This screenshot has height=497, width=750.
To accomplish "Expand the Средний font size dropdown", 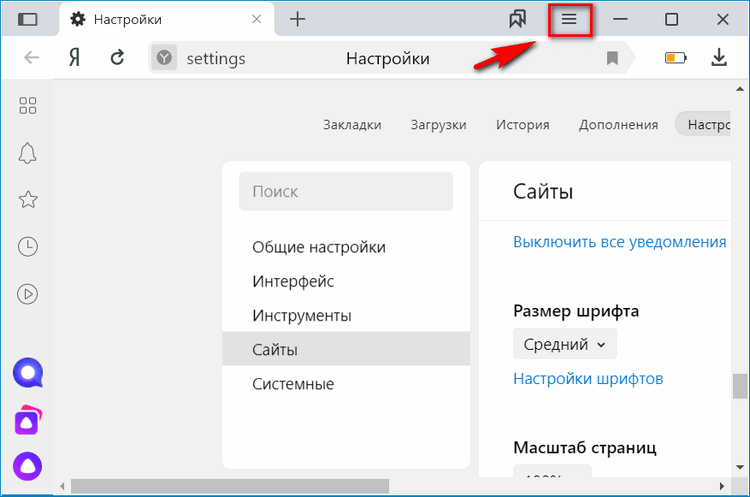I will (565, 344).
